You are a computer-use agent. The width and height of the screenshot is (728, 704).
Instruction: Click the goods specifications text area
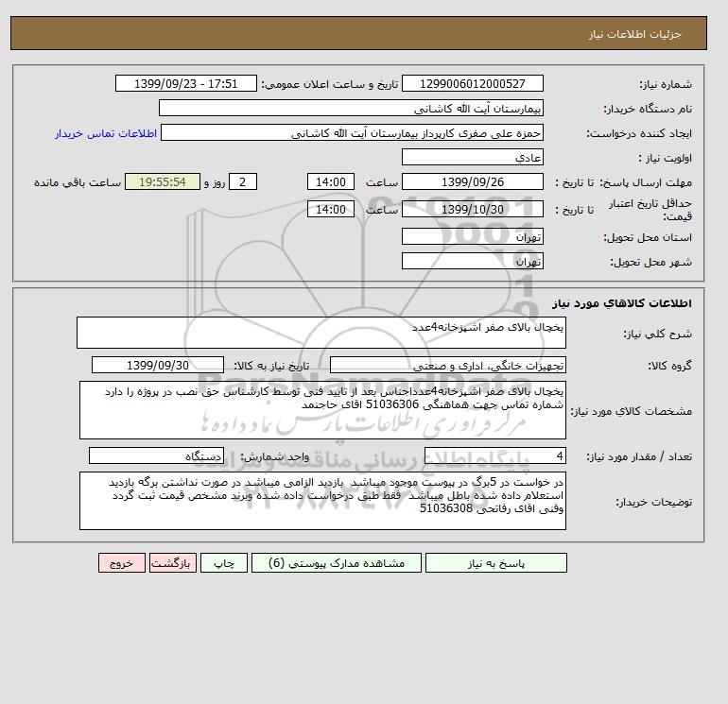pos(322,410)
